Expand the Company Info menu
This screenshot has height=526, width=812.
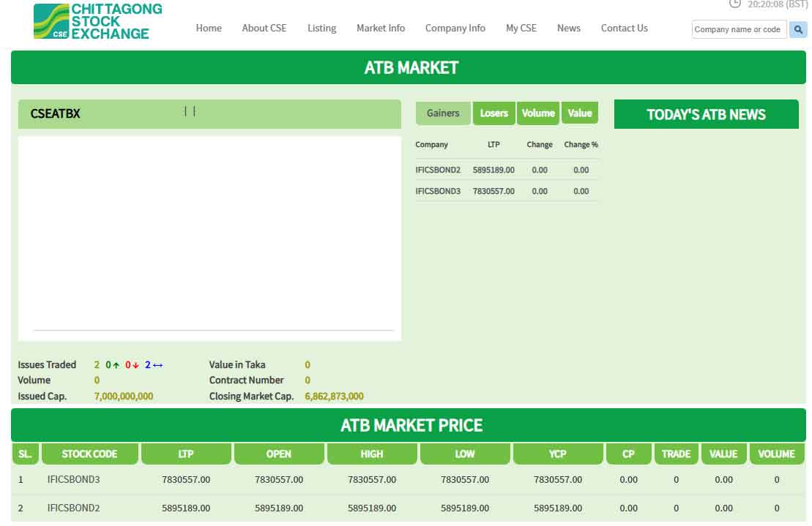coord(455,29)
